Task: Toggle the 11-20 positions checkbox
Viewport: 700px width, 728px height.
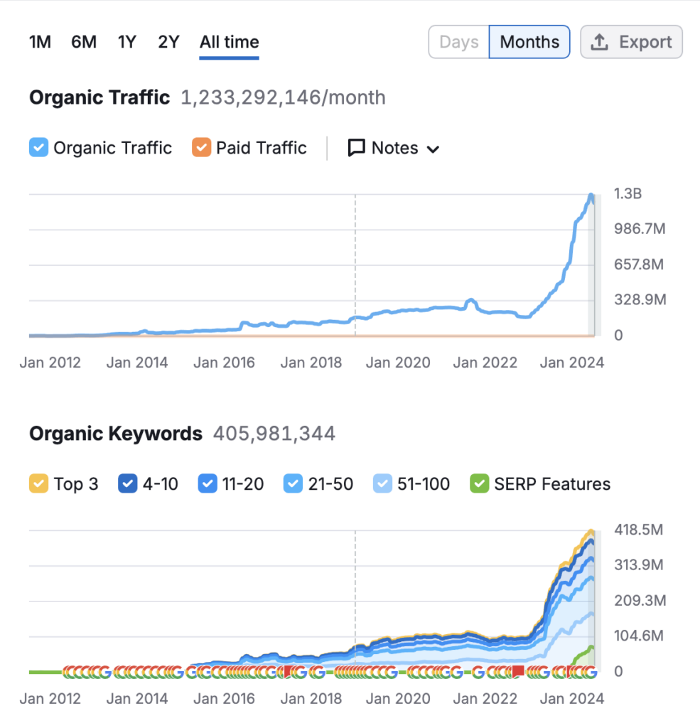Action: point(207,484)
